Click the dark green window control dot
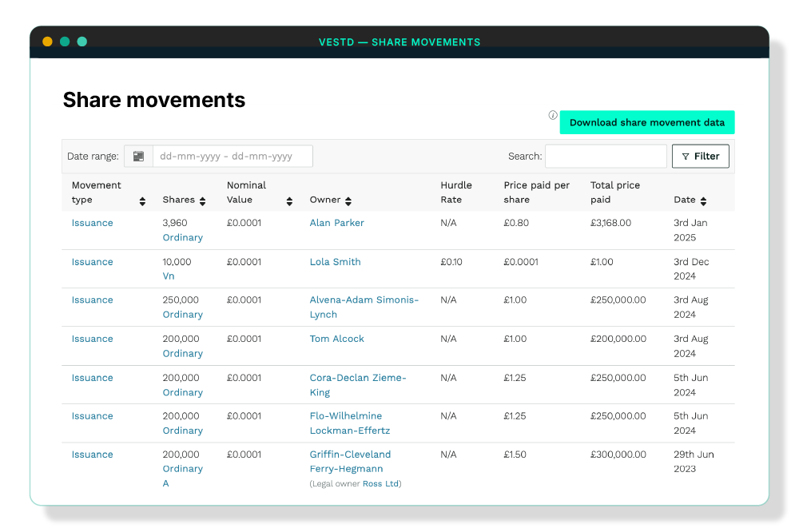 (65, 42)
